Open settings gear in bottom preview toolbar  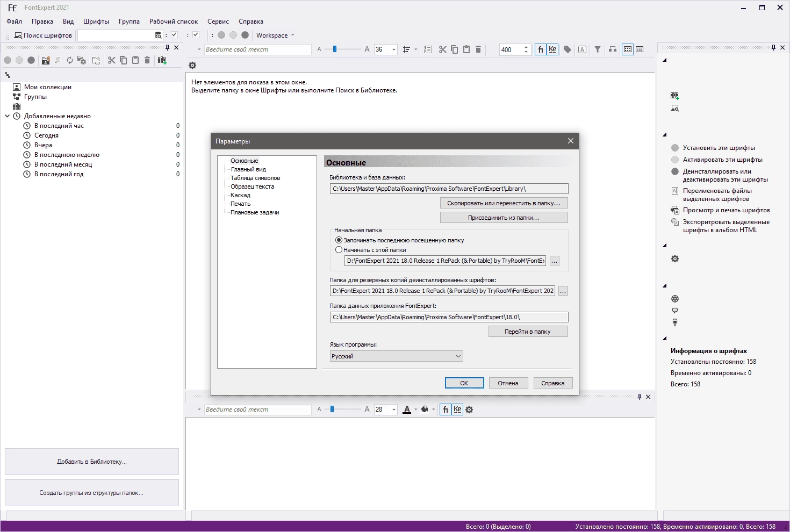coord(469,409)
